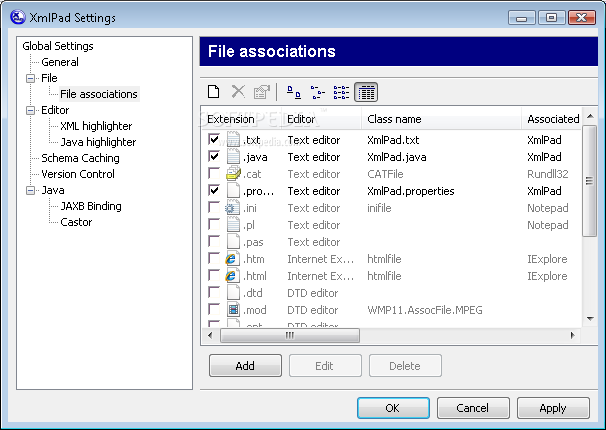Viewport: 606px width, 430px height.
Task: Click the .pl file type icon
Action: click(233, 224)
